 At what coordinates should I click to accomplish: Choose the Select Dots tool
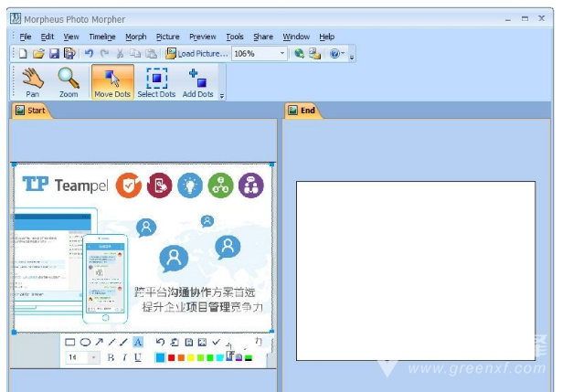click(x=156, y=82)
